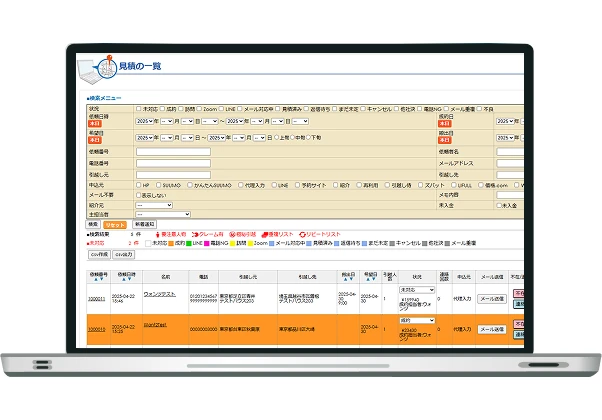Check the 成約 status checkbox in search
Screen dimensions: 602x420
pos(160,108)
